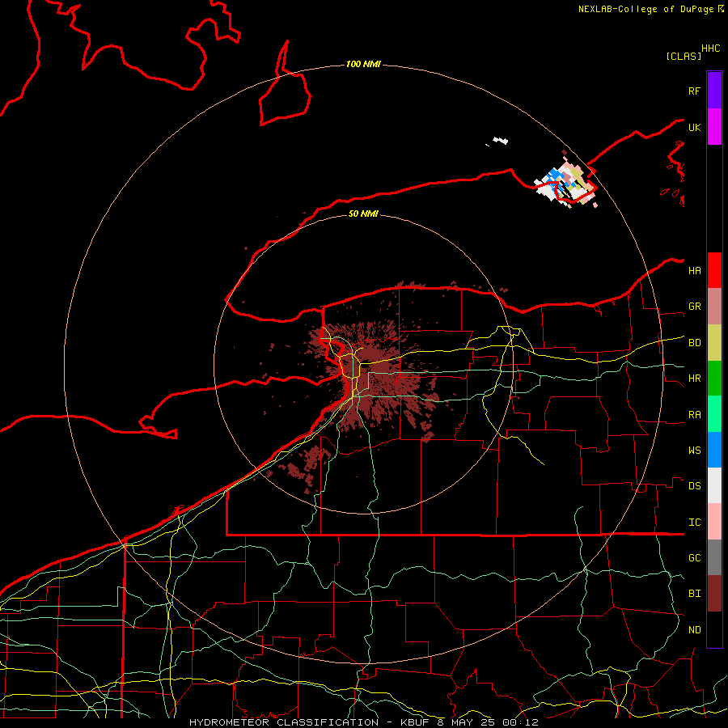Click the BI brown legend swatch
Image resolution: width=728 pixels, height=728 pixels.
(714, 594)
